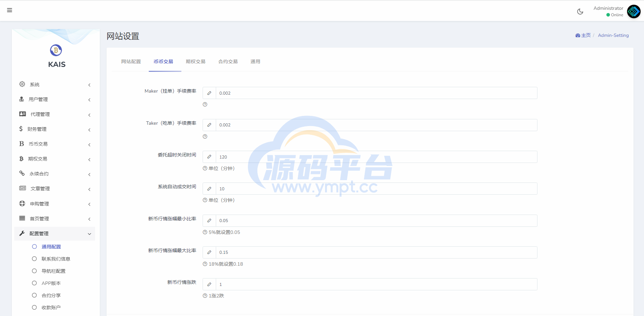Open the 币币交易 settings tab
Screen dimensions: 644x316
[x=163, y=62]
